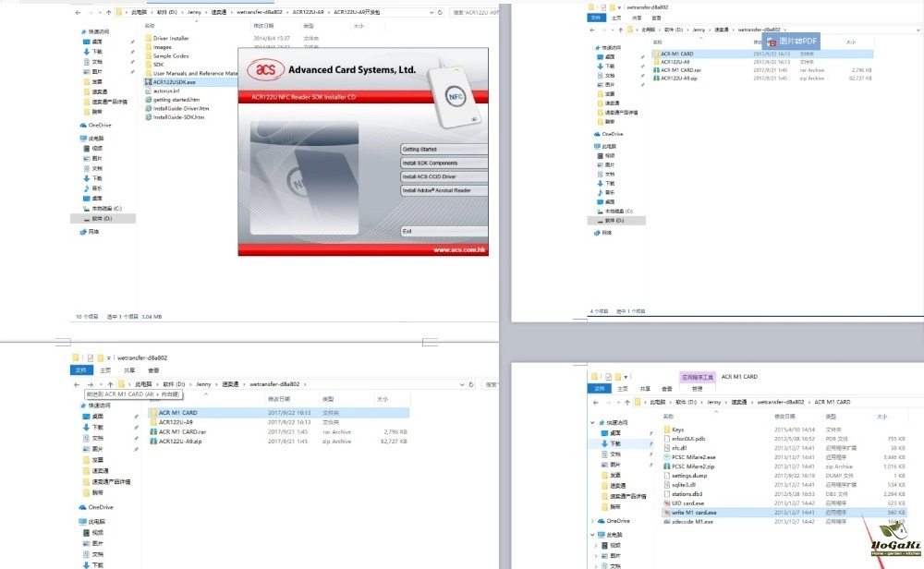The height and width of the screenshot is (569, 924).
Task: Click the 应用程序工具 contextual tab
Action: click(698, 377)
